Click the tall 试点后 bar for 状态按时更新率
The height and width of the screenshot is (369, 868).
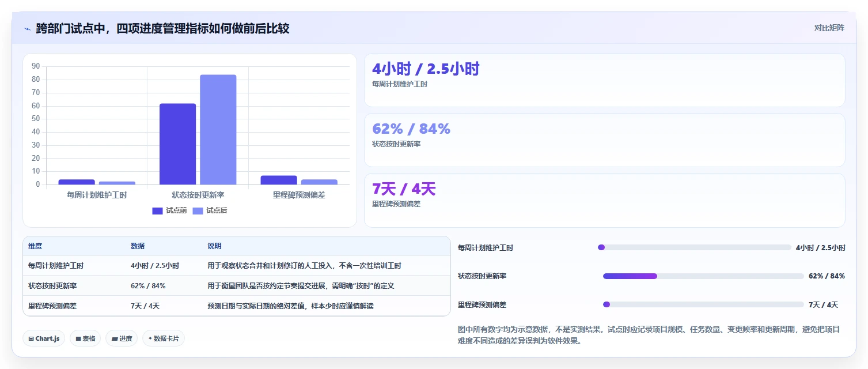218,130
